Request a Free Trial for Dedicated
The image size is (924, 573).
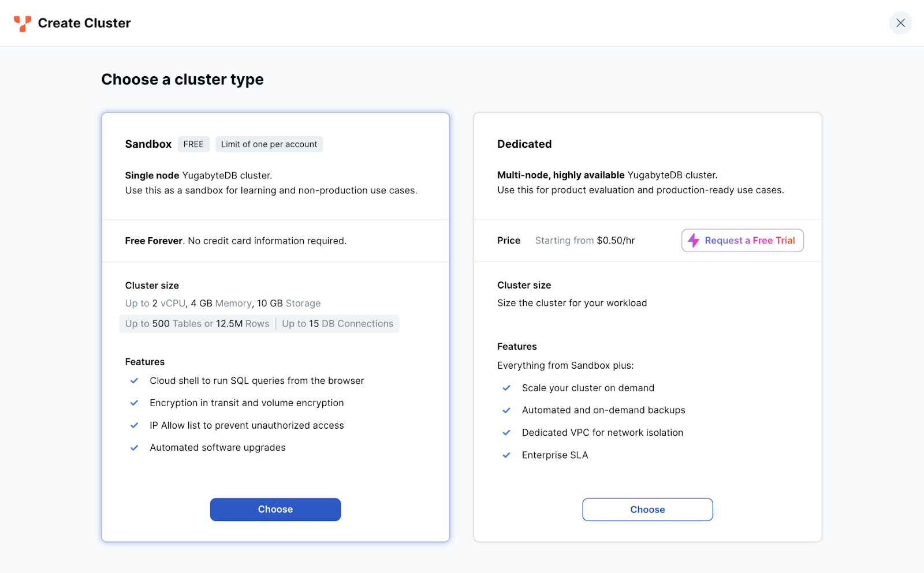click(749, 241)
